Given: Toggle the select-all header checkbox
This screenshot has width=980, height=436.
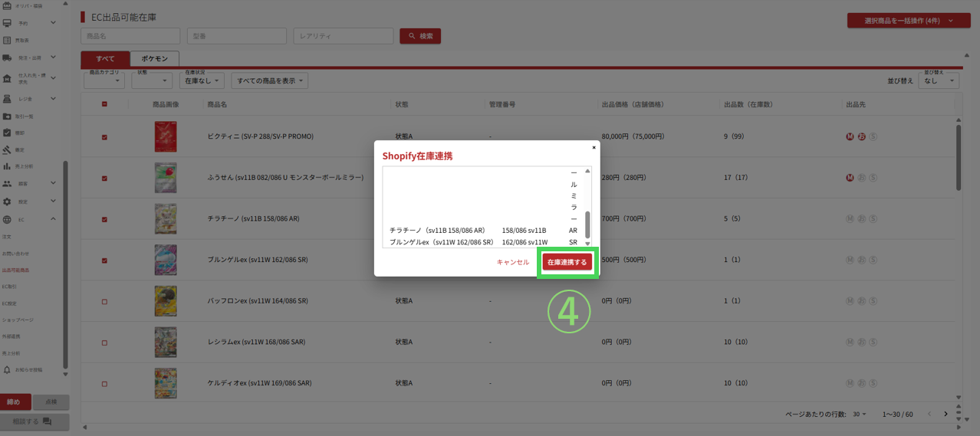Looking at the screenshot, I should (x=104, y=104).
